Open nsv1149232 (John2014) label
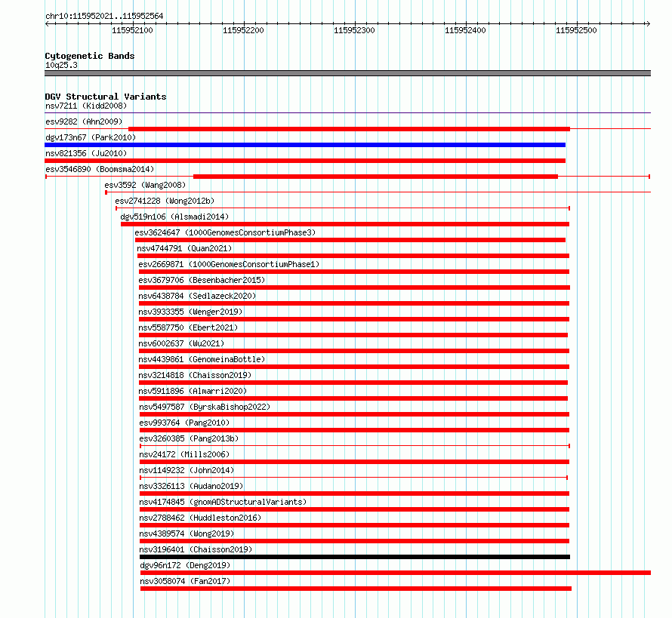The width and height of the screenshot is (672, 618). click(186, 470)
